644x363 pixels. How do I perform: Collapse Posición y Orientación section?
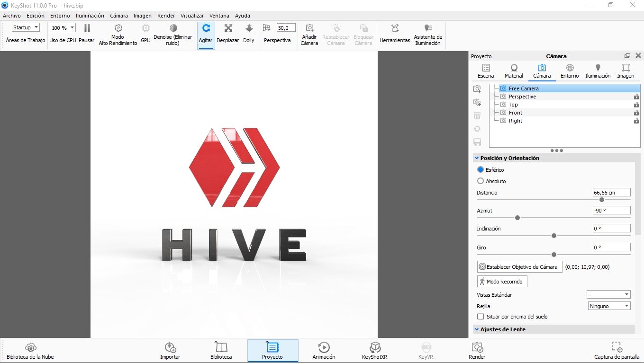coord(477,158)
